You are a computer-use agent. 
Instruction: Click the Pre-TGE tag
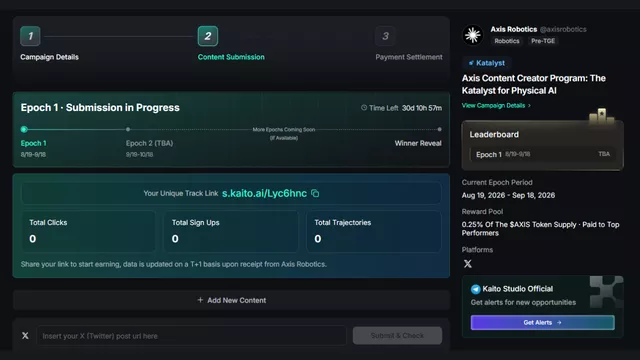[543, 41]
